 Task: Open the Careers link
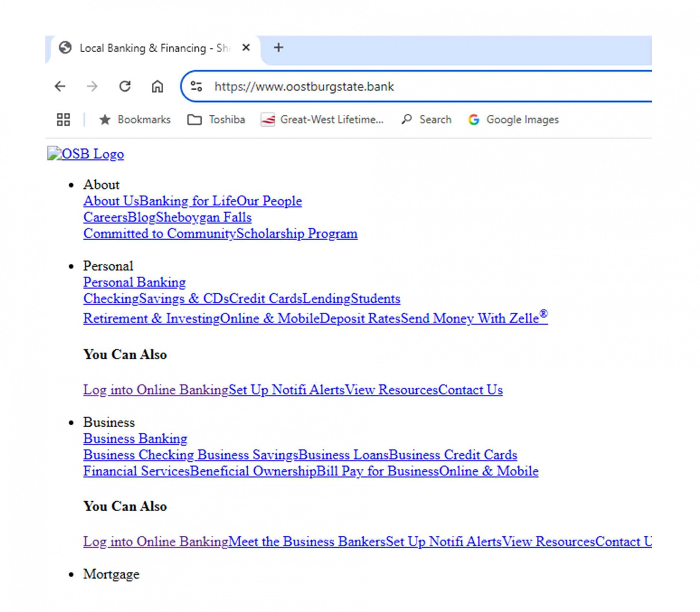coord(105,217)
